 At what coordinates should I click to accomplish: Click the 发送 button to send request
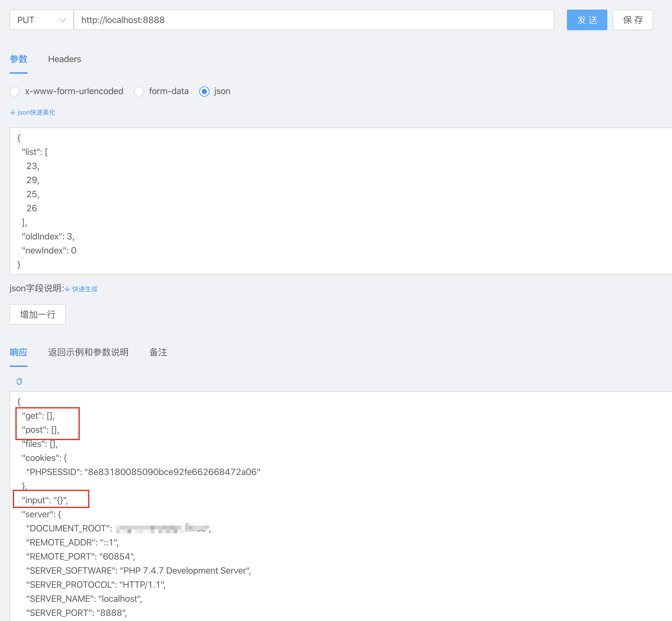pyautogui.click(x=587, y=20)
